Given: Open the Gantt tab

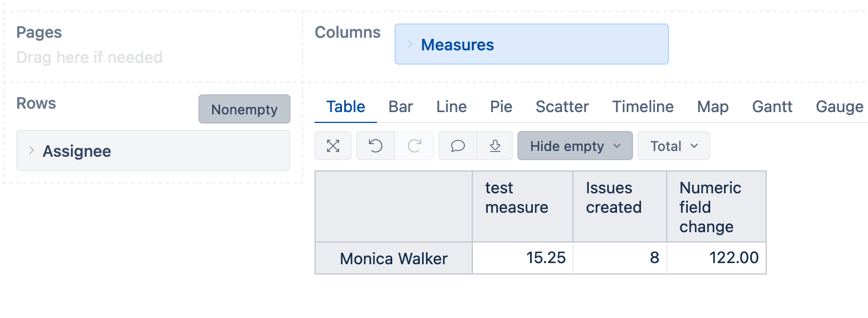Looking at the screenshot, I should pyautogui.click(x=772, y=107).
